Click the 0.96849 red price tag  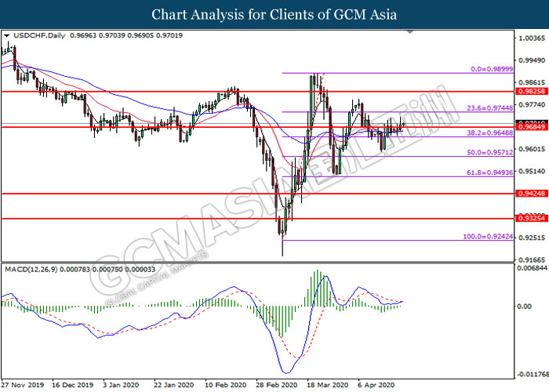(531, 127)
